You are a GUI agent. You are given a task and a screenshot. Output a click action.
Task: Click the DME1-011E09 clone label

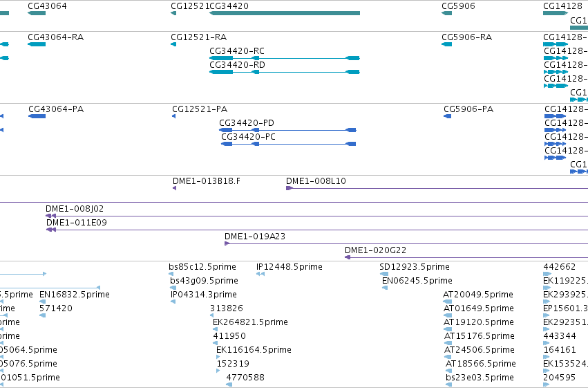pos(77,223)
